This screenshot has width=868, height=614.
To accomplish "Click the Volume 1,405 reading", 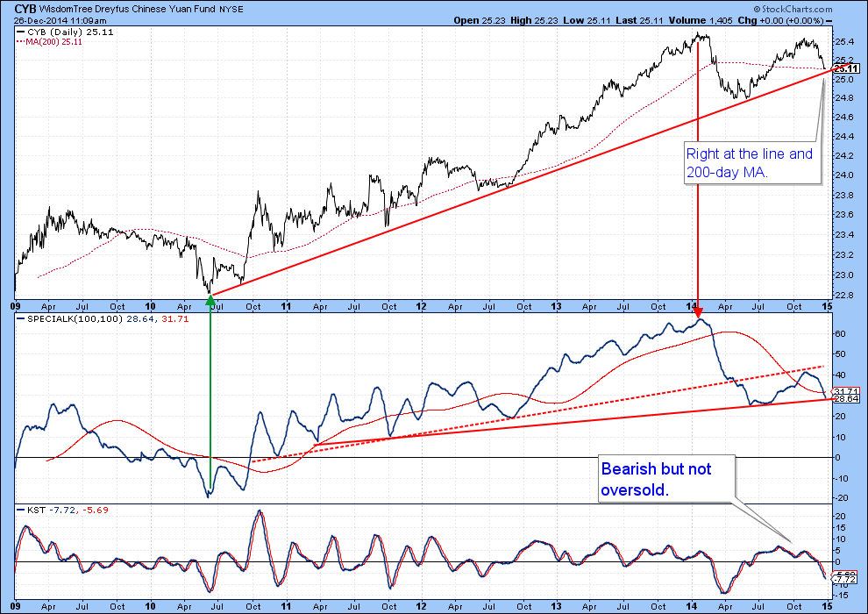I will [701, 20].
